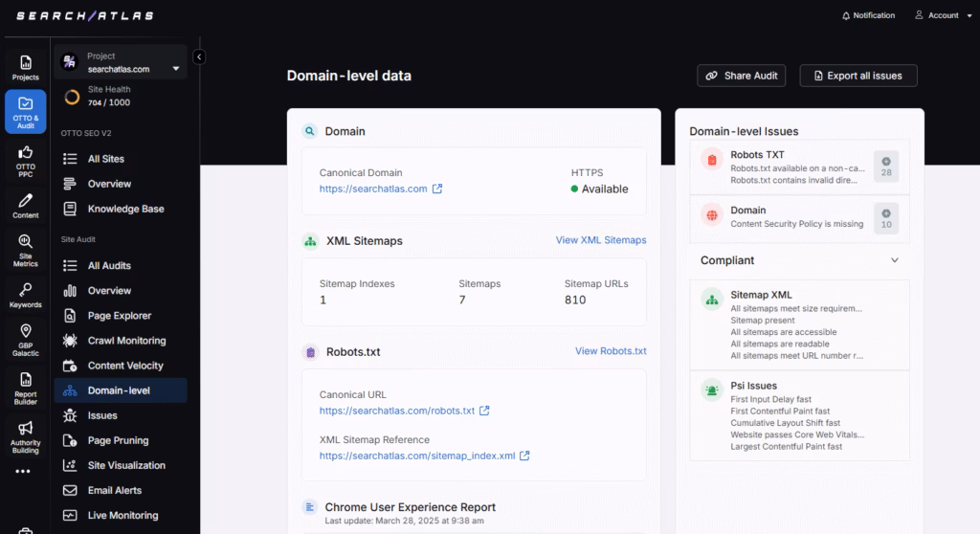980x534 pixels.
Task: Open the Account dropdown menu
Action: tap(936, 15)
